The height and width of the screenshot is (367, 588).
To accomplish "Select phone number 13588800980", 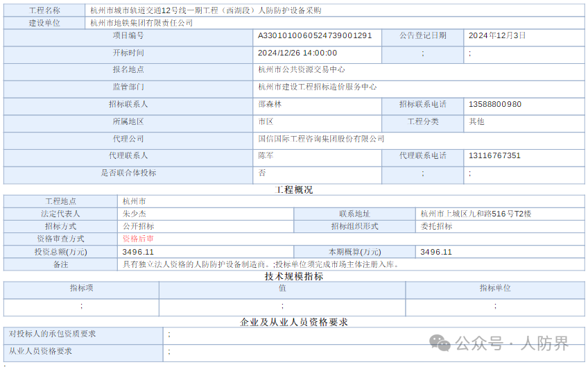I will (x=495, y=104).
